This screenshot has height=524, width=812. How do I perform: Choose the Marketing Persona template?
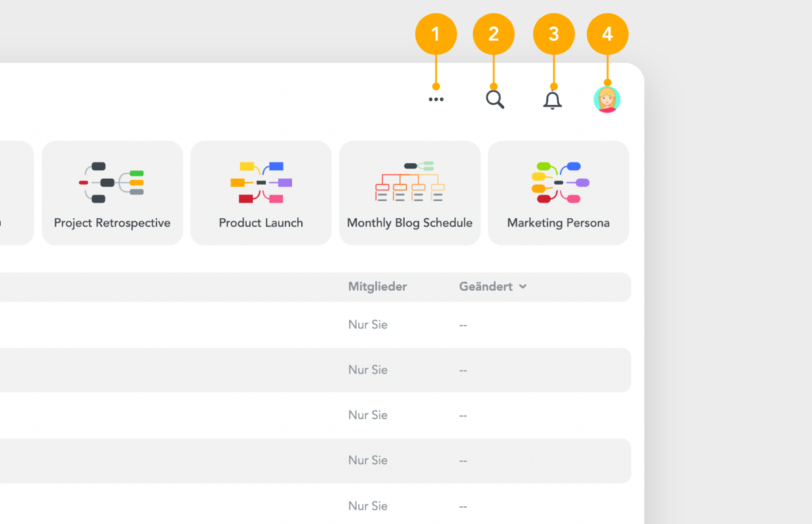(559, 193)
